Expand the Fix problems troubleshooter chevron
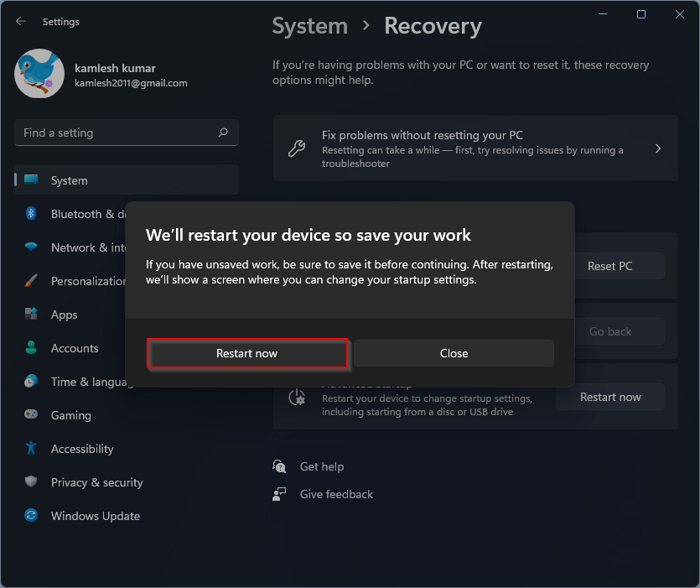700x588 pixels. [658, 148]
